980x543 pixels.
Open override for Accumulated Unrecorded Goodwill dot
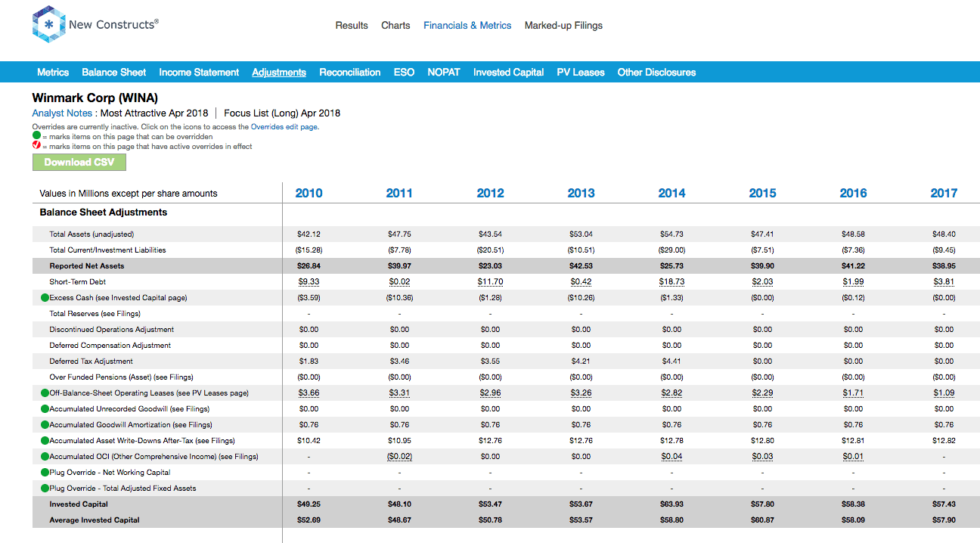[x=45, y=409]
